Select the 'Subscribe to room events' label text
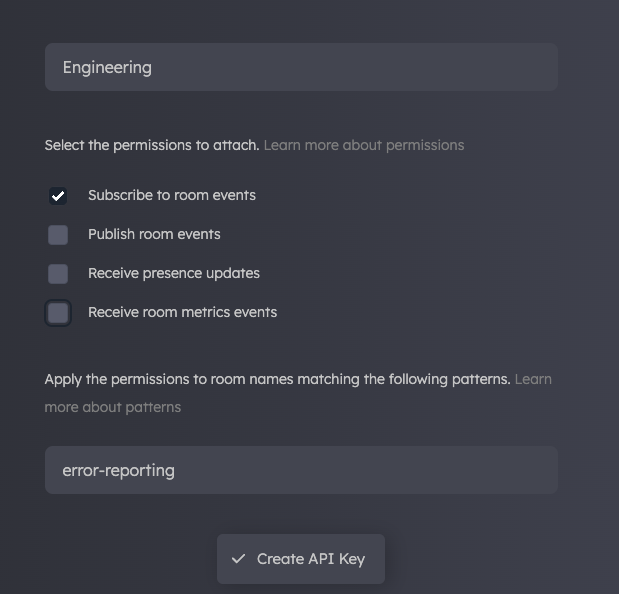 point(172,195)
